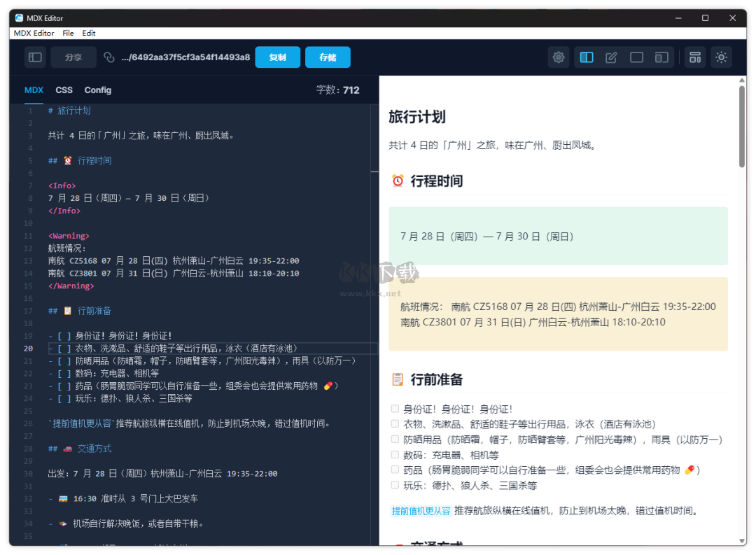Click the </Warning> closing tag on line 15
The height and width of the screenshot is (555, 756).
(71, 286)
